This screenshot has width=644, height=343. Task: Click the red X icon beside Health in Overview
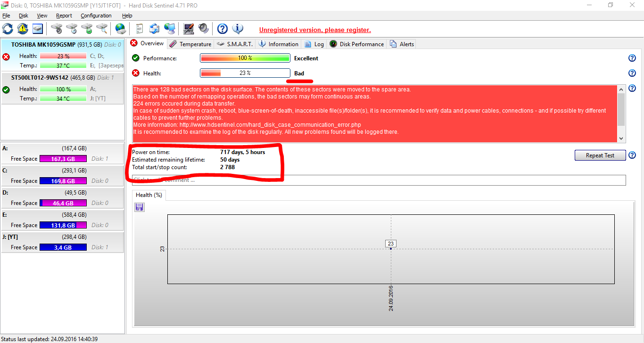click(x=136, y=73)
